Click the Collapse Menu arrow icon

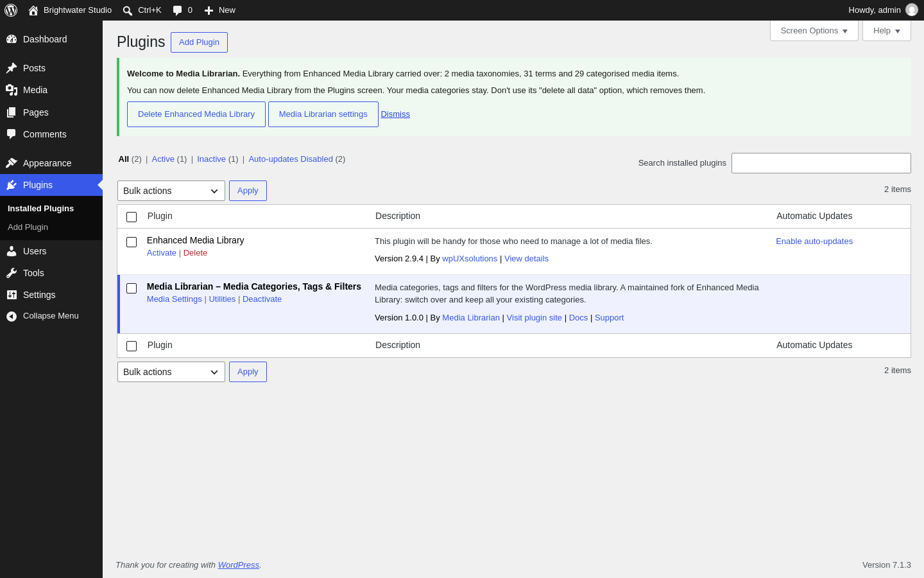click(x=12, y=316)
